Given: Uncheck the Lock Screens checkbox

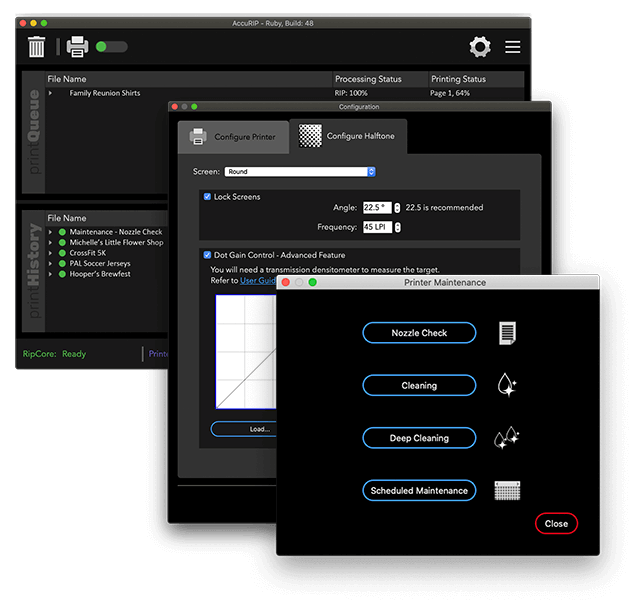Looking at the screenshot, I should click(x=207, y=196).
